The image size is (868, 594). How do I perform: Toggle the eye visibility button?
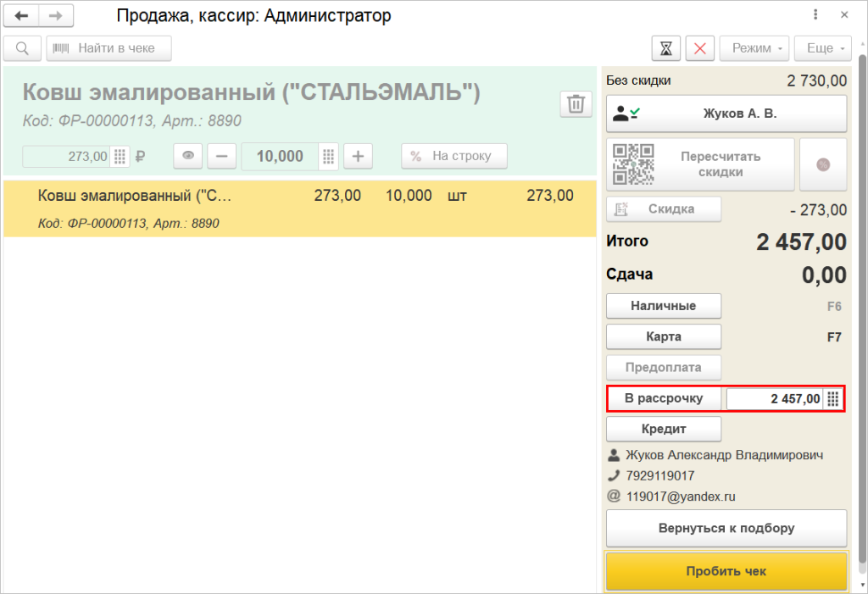click(x=188, y=156)
